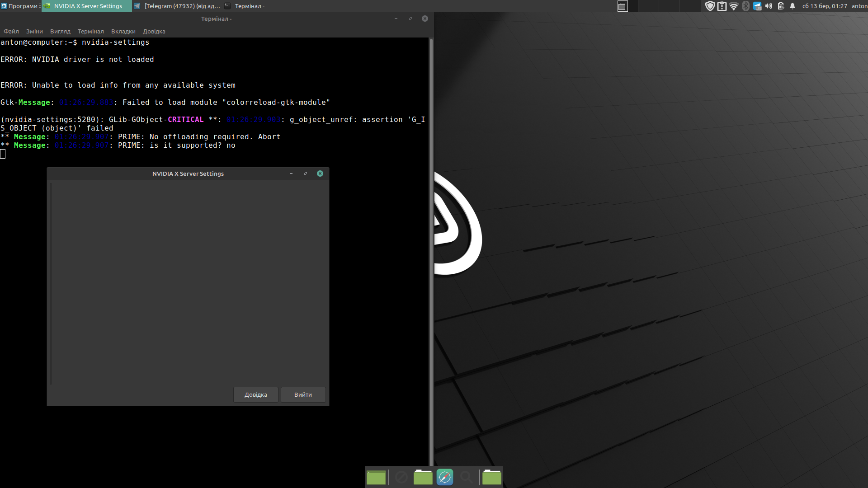
Task: Open dock folder icon after the search magnifier
Action: point(492,477)
